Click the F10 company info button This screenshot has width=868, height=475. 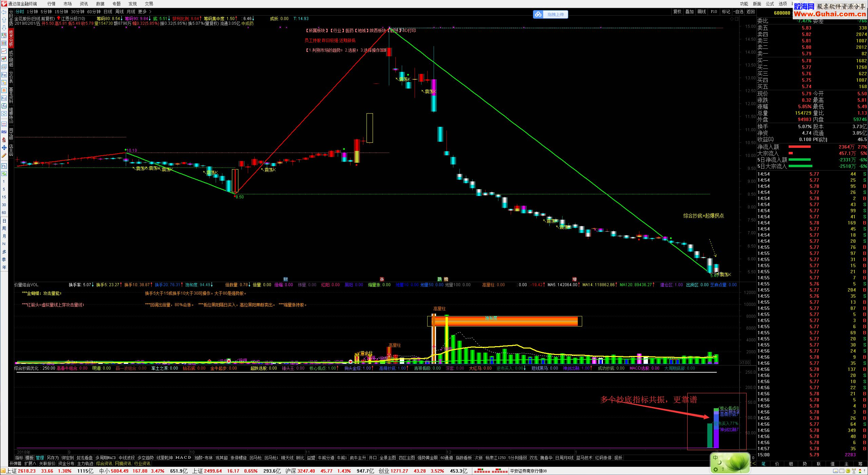(x=714, y=12)
